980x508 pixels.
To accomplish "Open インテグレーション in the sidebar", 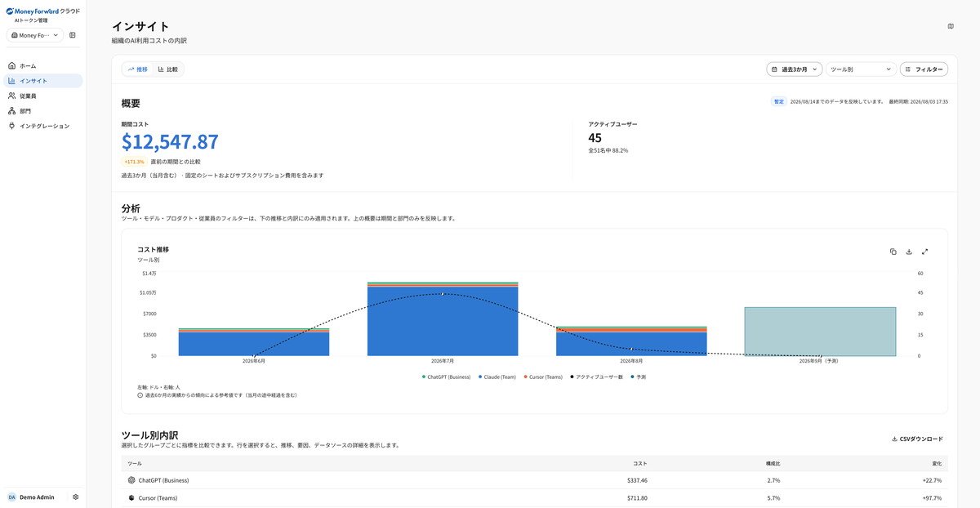I will pyautogui.click(x=43, y=126).
